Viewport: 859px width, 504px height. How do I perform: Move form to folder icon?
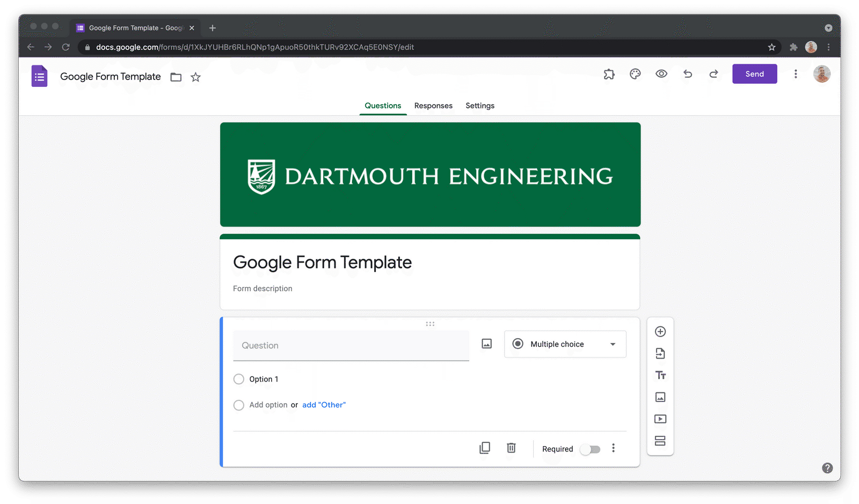tap(176, 77)
